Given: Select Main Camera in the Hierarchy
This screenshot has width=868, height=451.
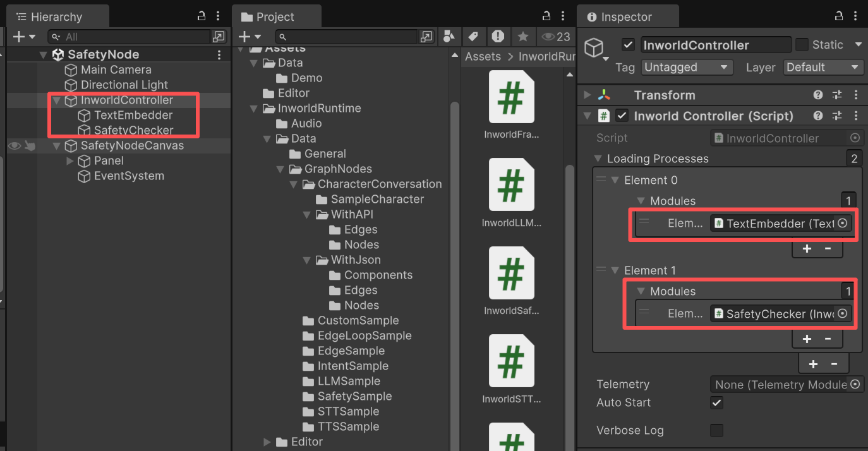Looking at the screenshot, I should pos(116,70).
